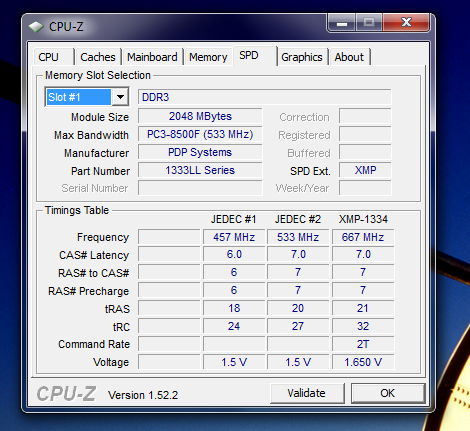Select the 2048 MBytes module size value
The image size is (470, 431).
click(x=200, y=116)
